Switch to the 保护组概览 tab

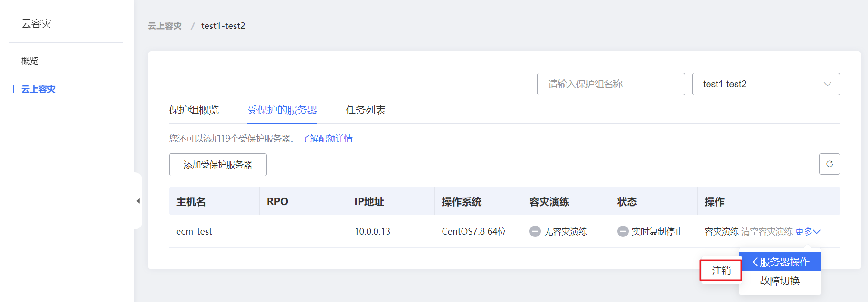(x=194, y=110)
